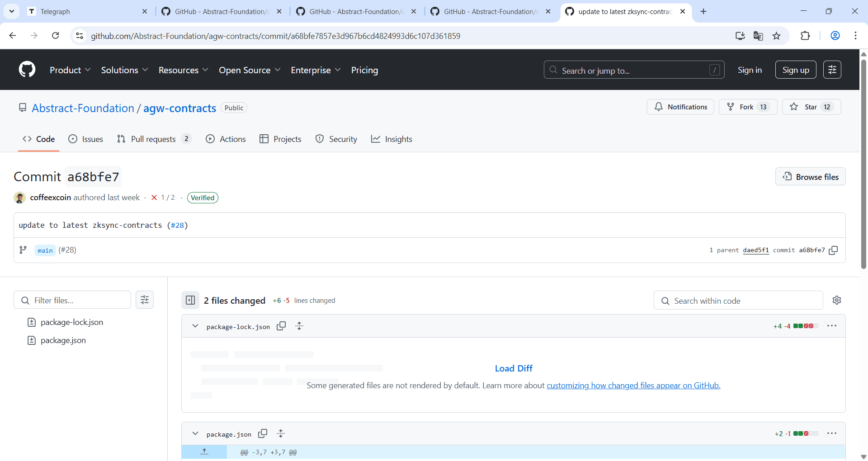Open tab search dropdown in Chrome
Image resolution: width=868 pixels, height=461 pixels.
[x=12, y=11]
